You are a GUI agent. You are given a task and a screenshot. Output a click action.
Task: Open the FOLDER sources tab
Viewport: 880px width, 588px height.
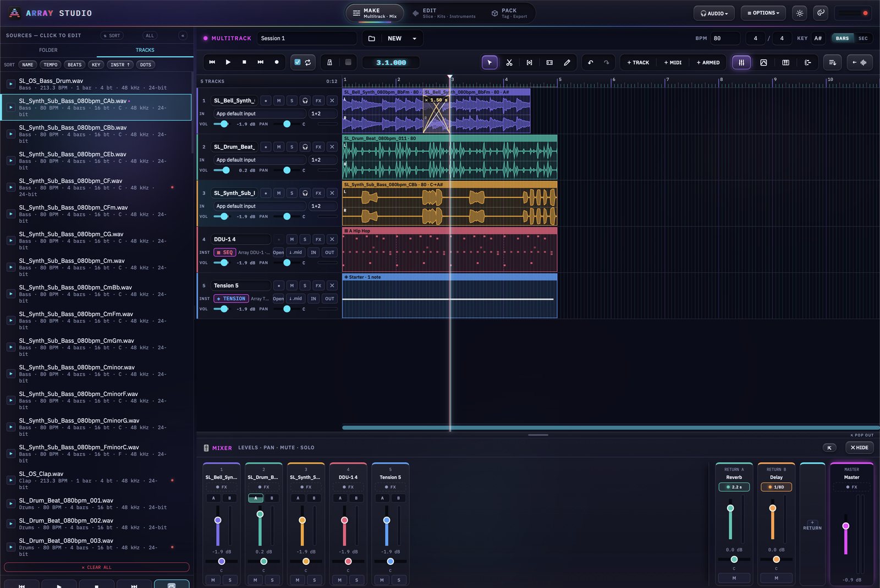pos(48,50)
